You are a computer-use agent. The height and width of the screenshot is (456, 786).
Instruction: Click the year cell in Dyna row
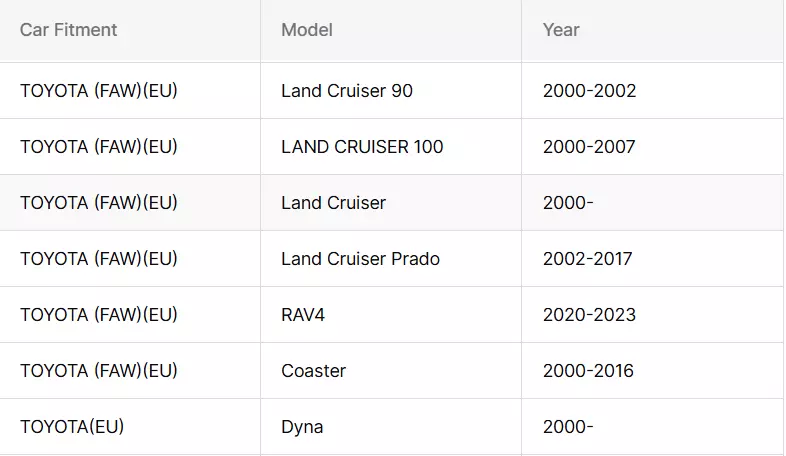pyautogui.click(x=652, y=427)
